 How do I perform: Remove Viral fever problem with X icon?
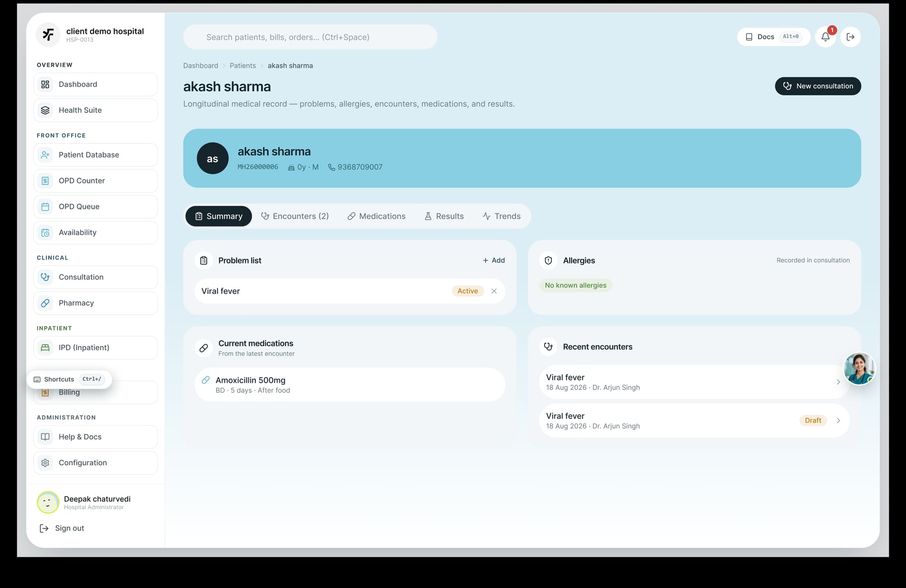pos(494,291)
